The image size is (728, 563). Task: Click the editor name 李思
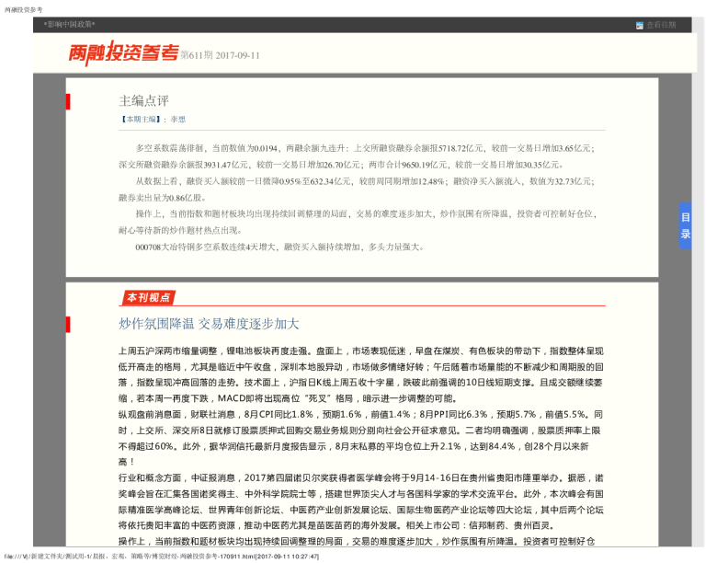[177, 120]
